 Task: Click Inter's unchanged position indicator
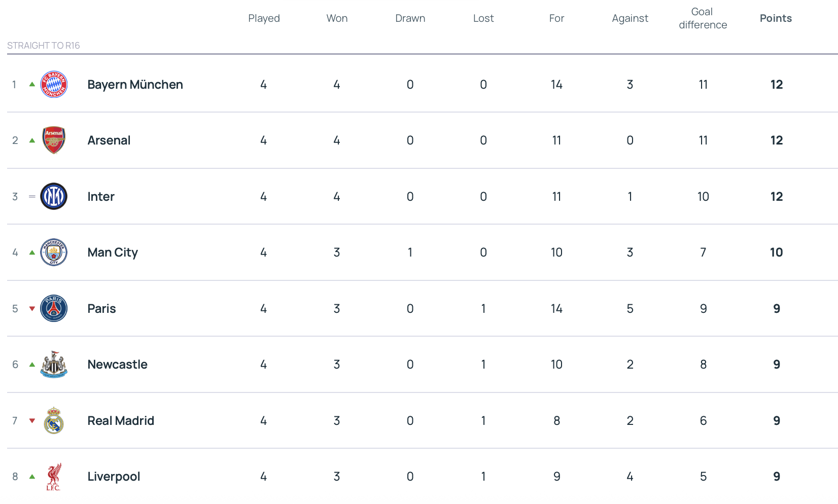point(32,197)
